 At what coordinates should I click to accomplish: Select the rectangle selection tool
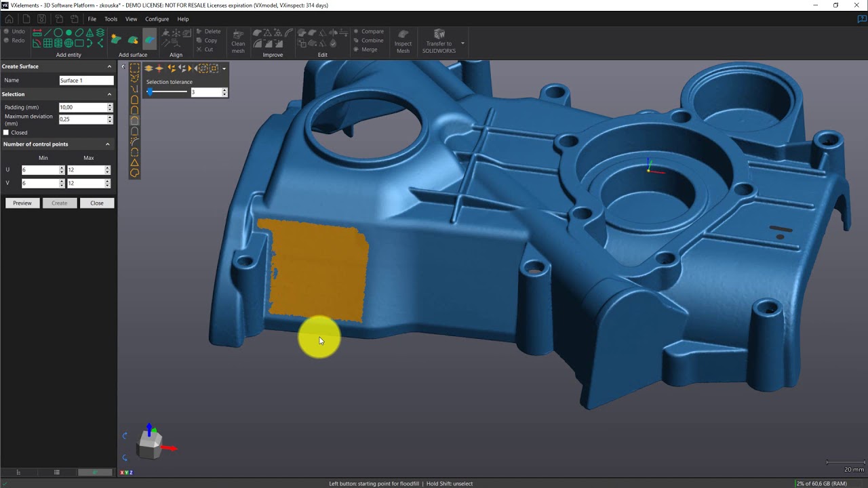coord(134,68)
